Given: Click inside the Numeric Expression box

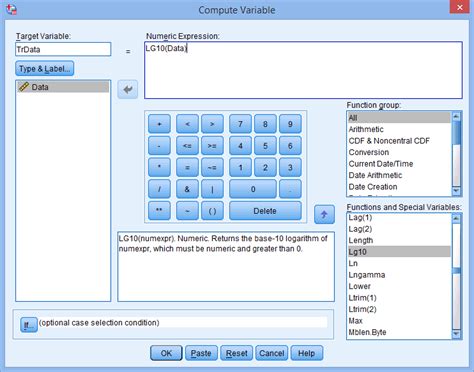Looking at the screenshot, I should (303, 70).
